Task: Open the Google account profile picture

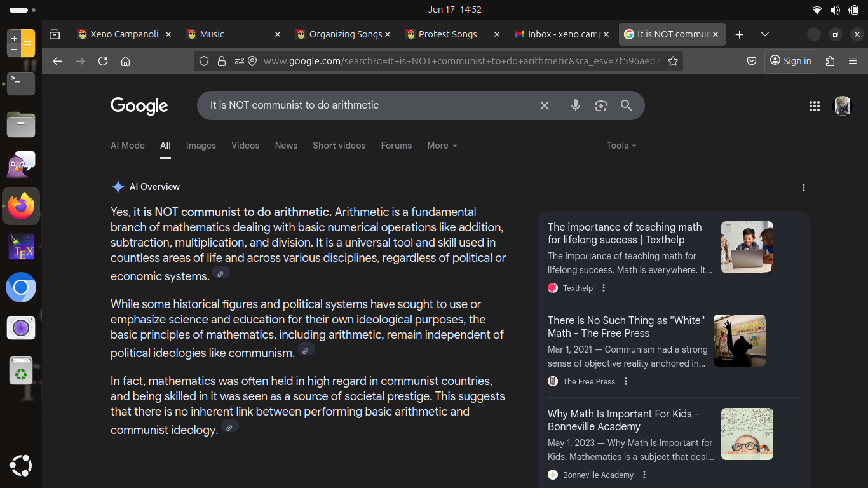Action: [843, 106]
